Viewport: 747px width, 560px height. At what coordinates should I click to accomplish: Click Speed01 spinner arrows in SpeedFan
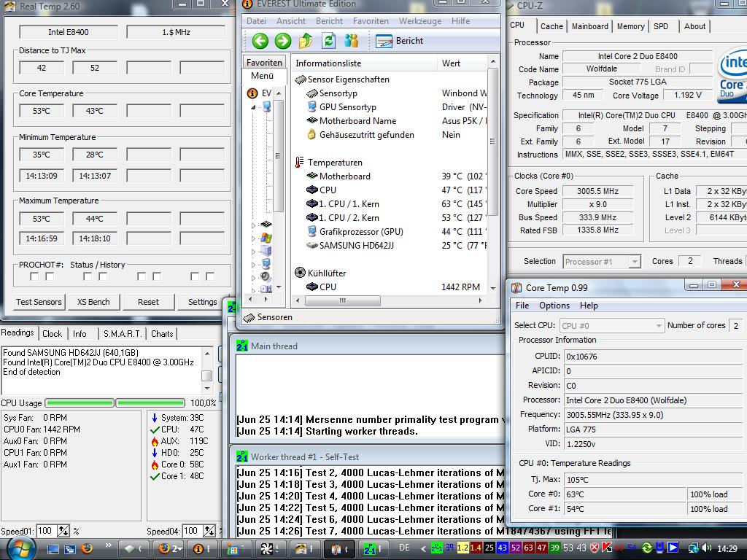(63, 531)
